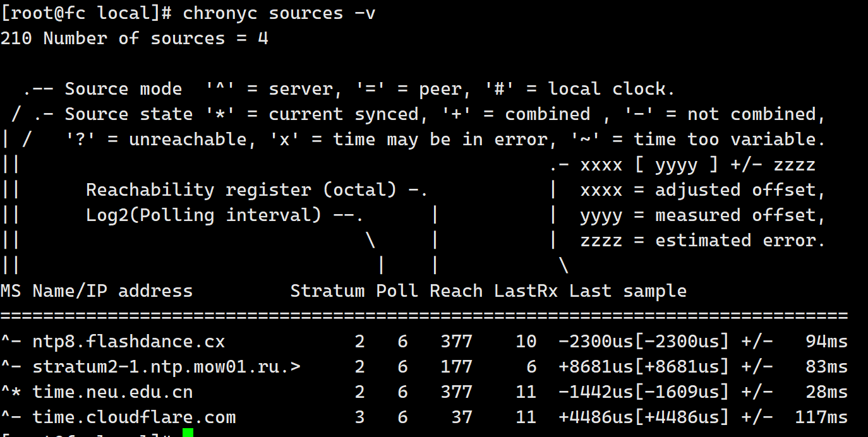Click the green terminal cursor block
Image resolution: width=868 pixels, height=437 pixels.
click(188, 433)
